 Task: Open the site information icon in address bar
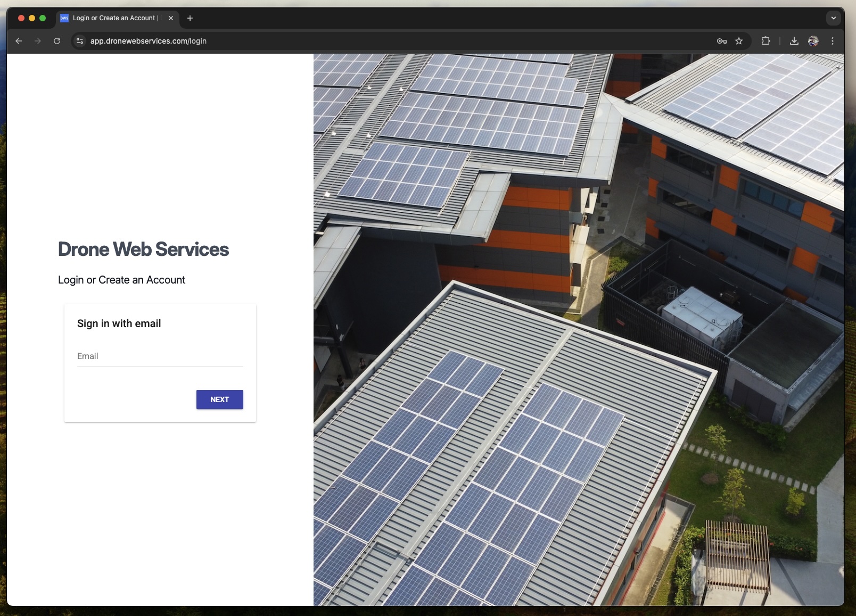pos(80,41)
